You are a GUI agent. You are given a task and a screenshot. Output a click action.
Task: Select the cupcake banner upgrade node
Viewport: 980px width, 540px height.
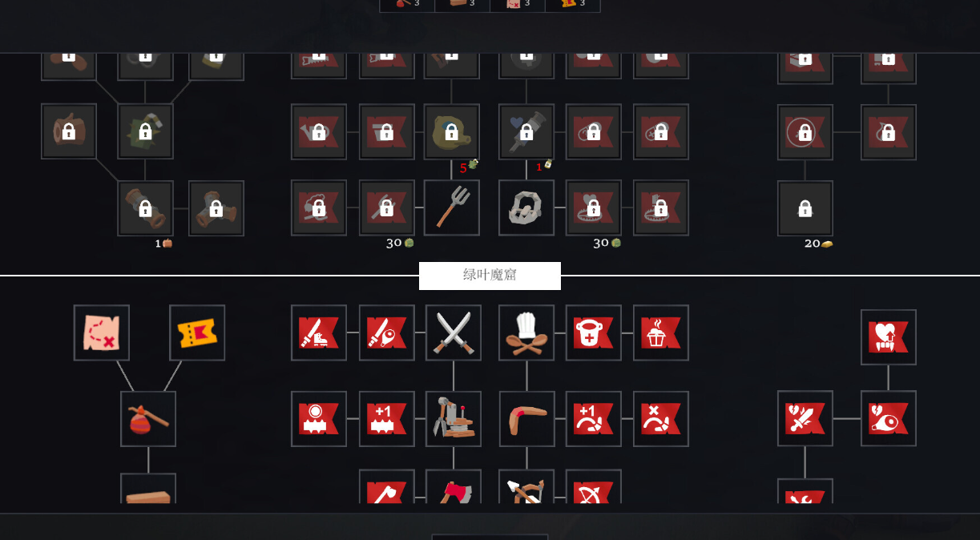pos(661,332)
